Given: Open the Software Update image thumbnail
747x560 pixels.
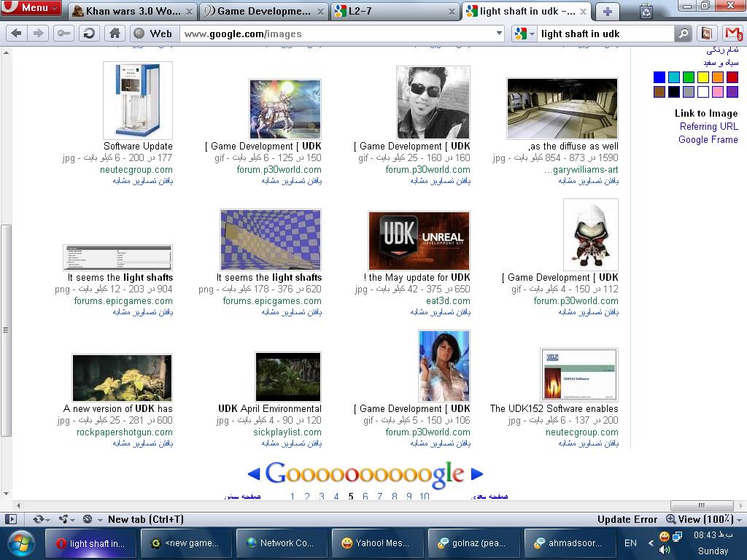Looking at the screenshot, I should pos(138,101).
